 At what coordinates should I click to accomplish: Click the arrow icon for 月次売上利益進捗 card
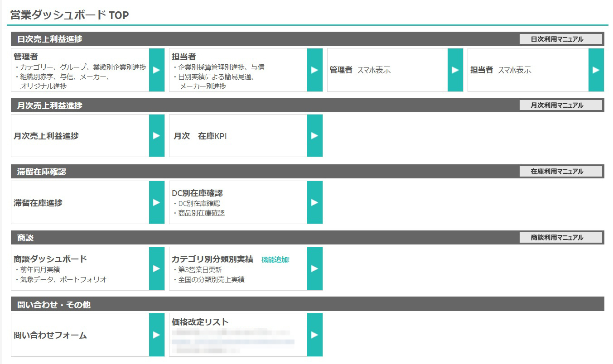pyautogui.click(x=156, y=136)
